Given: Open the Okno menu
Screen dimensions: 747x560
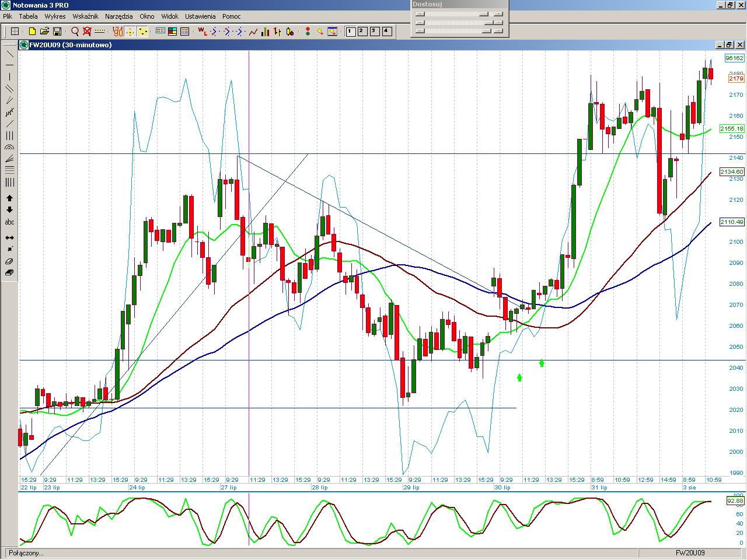Looking at the screenshot, I should [x=147, y=16].
